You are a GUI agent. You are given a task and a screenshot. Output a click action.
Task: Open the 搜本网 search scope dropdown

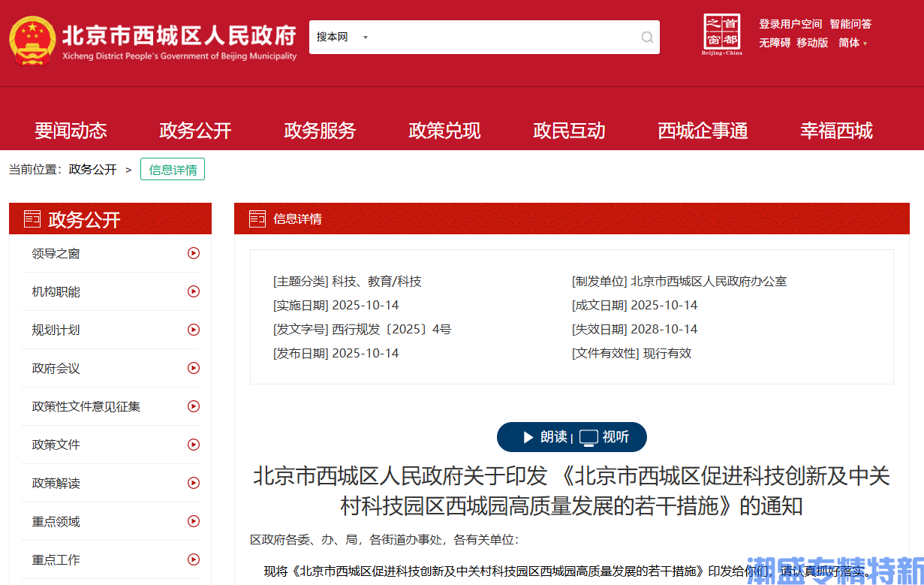(x=342, y=37)
